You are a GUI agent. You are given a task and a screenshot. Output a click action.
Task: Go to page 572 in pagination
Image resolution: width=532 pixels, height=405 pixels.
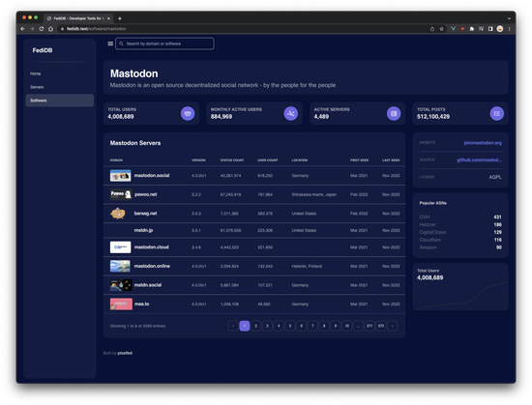tap(381, 326)
